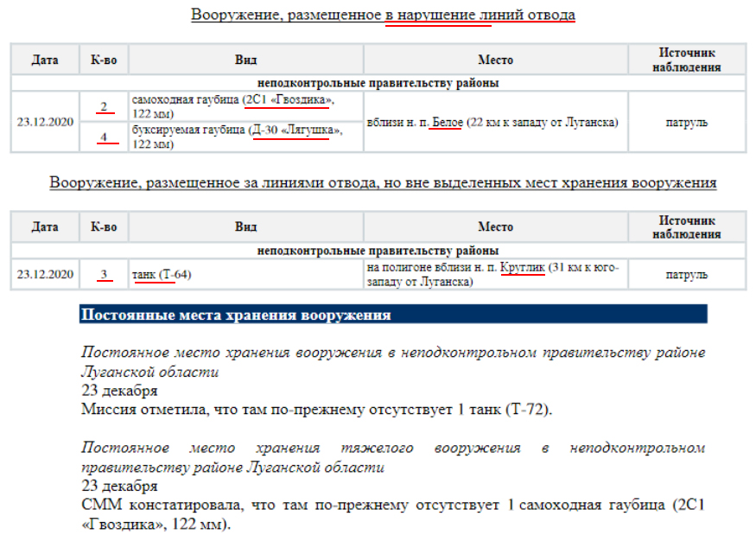Click the heading about нарушение линий отвода

point(383,15)
